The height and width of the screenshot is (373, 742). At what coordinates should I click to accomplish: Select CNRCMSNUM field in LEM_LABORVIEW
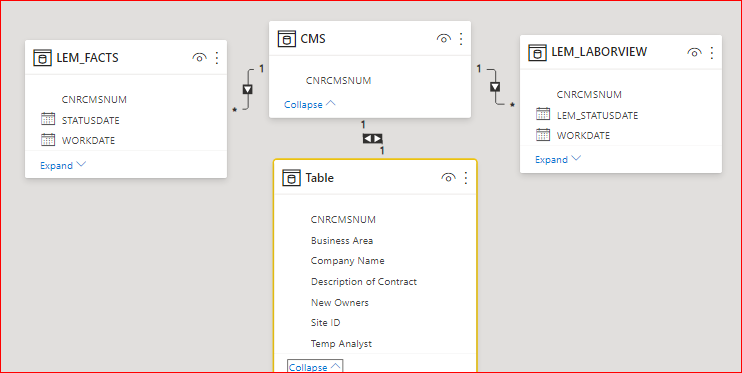click(x=589, y=94)
